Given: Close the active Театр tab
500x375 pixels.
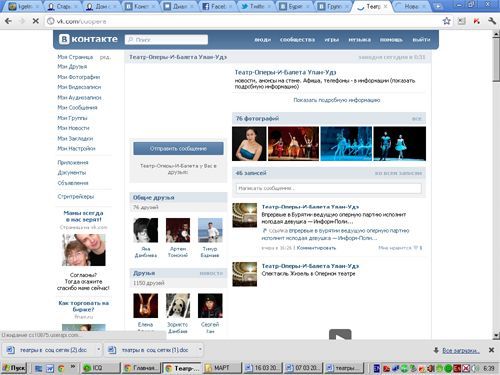Looking at the screenshot, I should pos(385,6).
